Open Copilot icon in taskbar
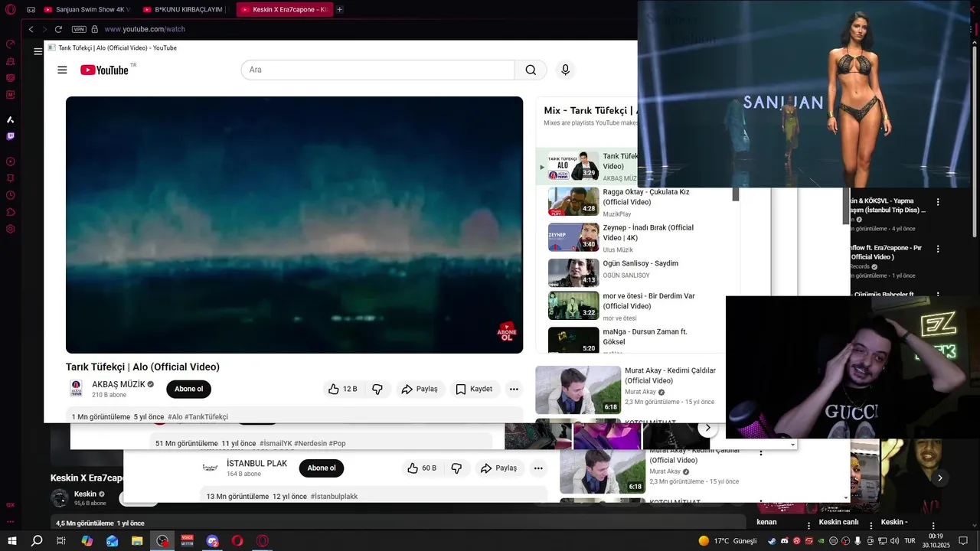980x551 pixels. 87,540
